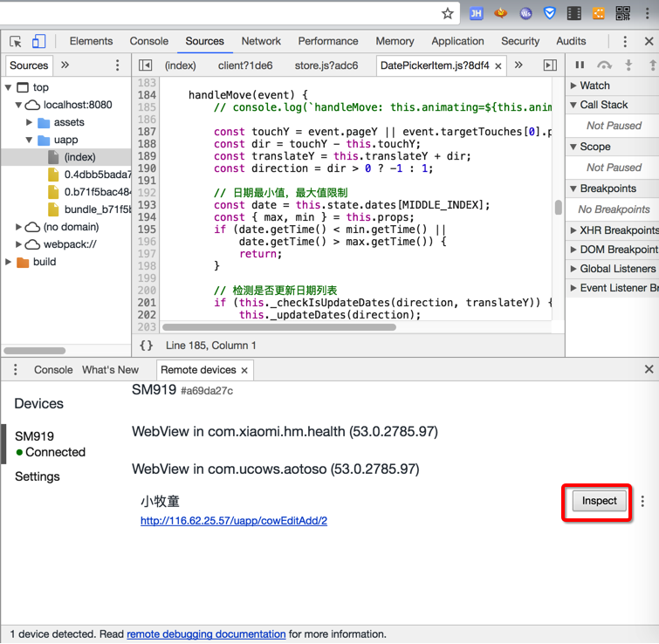The width and height of the screenshot is (659, 644).
Task: Expand the webpack:// node
Action: pos(18,244)
